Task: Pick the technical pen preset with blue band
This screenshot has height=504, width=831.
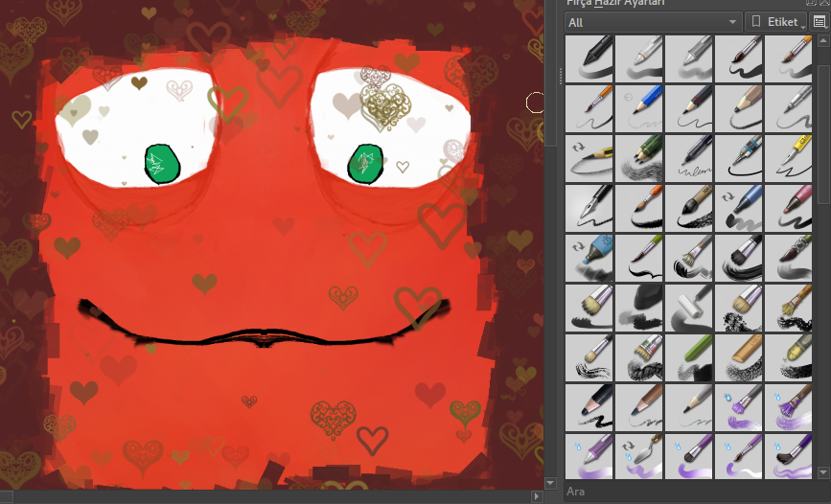Action: click(739, 158)
